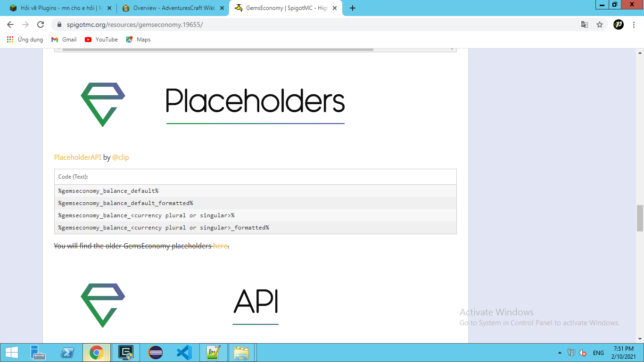
Task: Open the Google Translate page icon
Action: (x=585, y=25)
